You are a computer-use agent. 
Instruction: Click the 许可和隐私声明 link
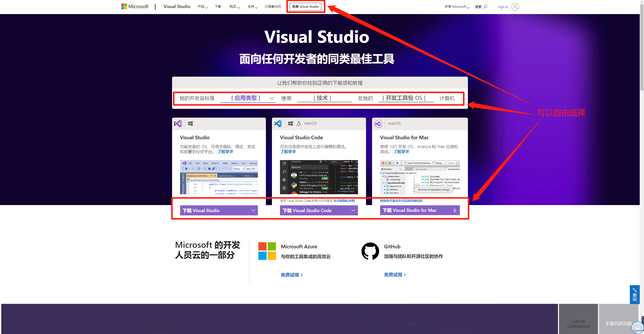344,201
